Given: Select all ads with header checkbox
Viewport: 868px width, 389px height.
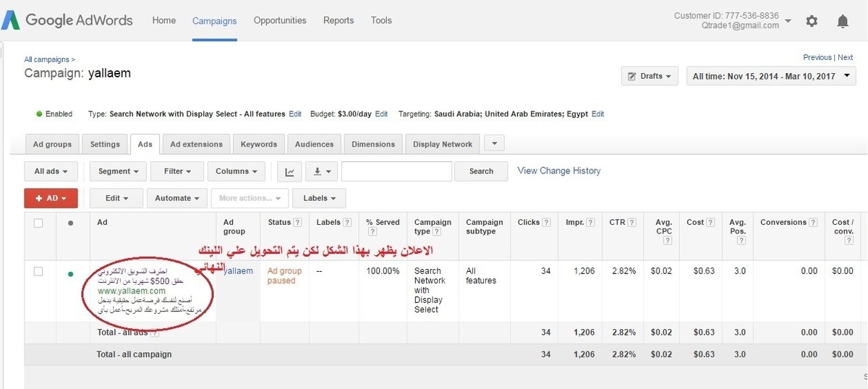Looking at the screenshot, I should [38, 223].
